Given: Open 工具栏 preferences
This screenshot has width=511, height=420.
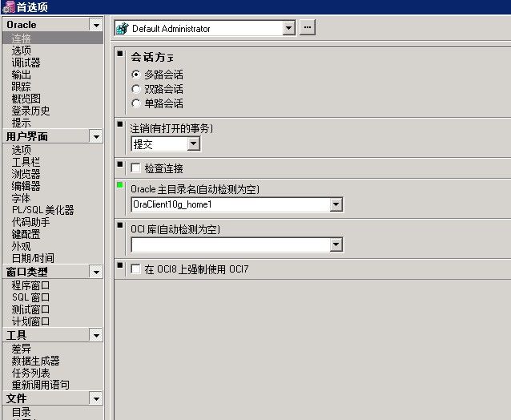Looking at the screenshot, I should pos(26,162).
